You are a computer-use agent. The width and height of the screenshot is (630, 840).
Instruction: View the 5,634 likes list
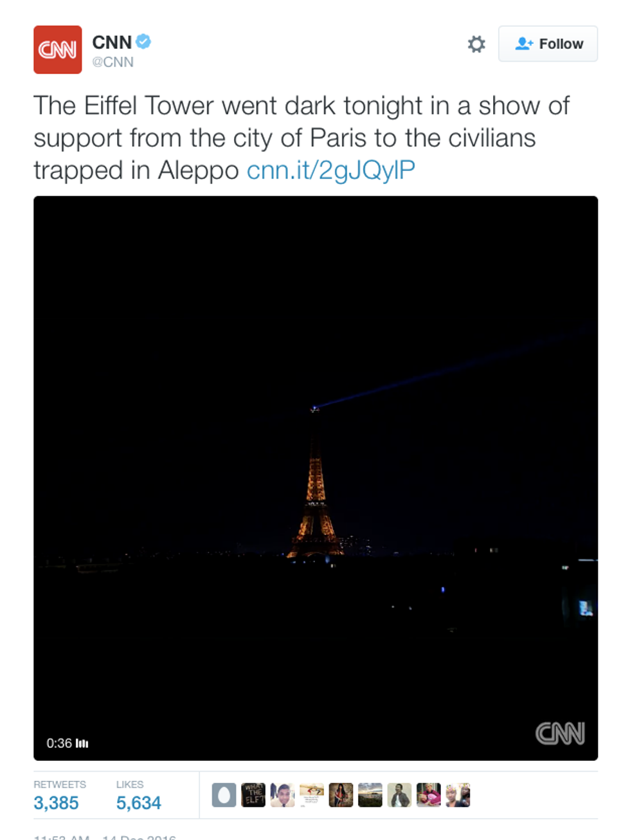click(139, 803)
